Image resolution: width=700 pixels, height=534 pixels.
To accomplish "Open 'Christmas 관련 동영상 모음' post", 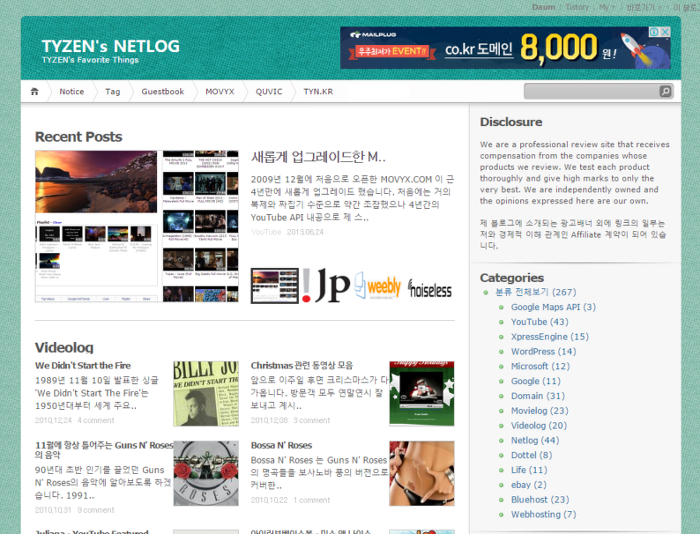I will [302, 365].
